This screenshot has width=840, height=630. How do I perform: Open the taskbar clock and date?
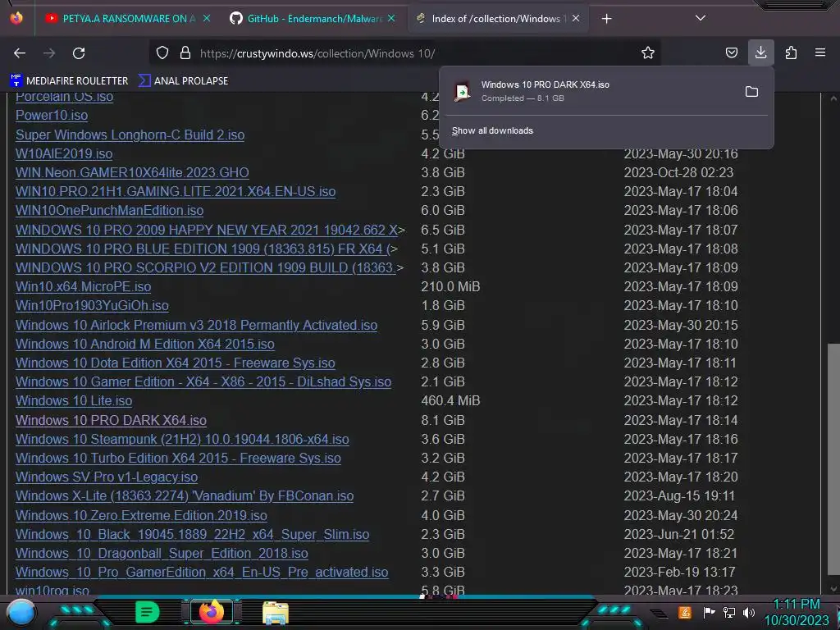[796, 612]
